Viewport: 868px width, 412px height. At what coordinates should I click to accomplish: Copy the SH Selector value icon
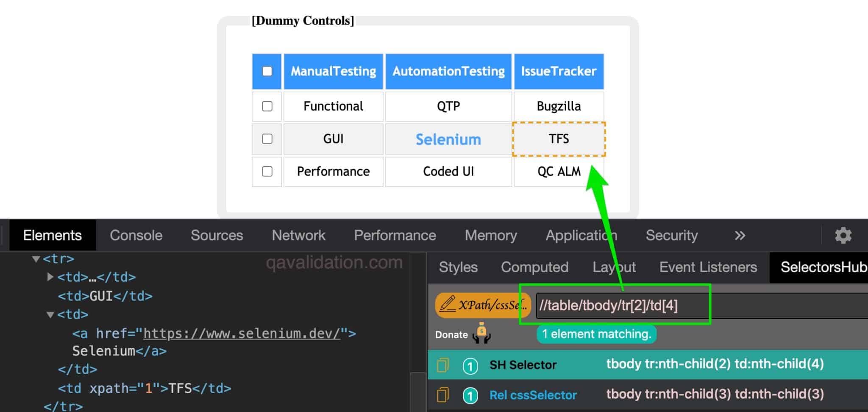tap(442, 365)
